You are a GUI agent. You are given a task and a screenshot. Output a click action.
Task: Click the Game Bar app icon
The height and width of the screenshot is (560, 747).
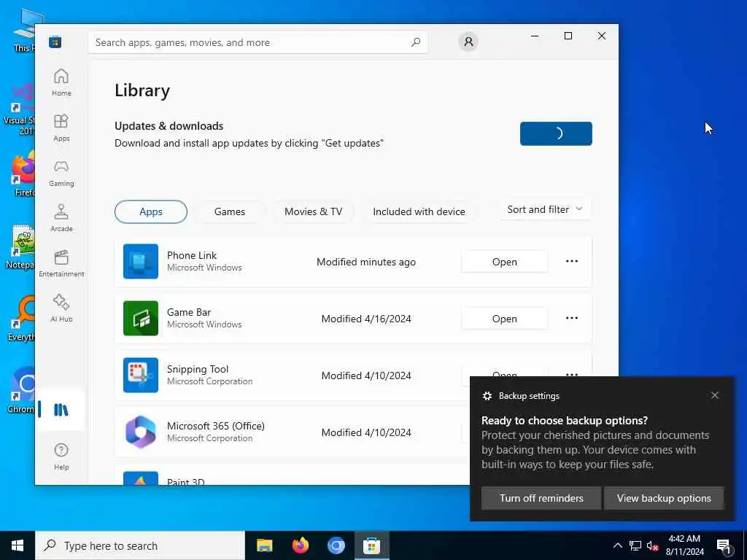tap(141, 318)
